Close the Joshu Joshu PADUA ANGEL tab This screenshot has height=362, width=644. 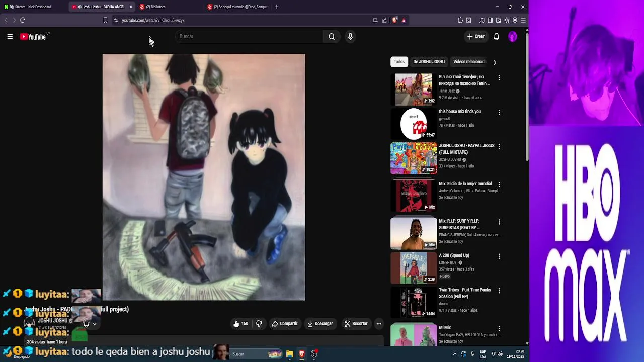[x=131, y=7]
